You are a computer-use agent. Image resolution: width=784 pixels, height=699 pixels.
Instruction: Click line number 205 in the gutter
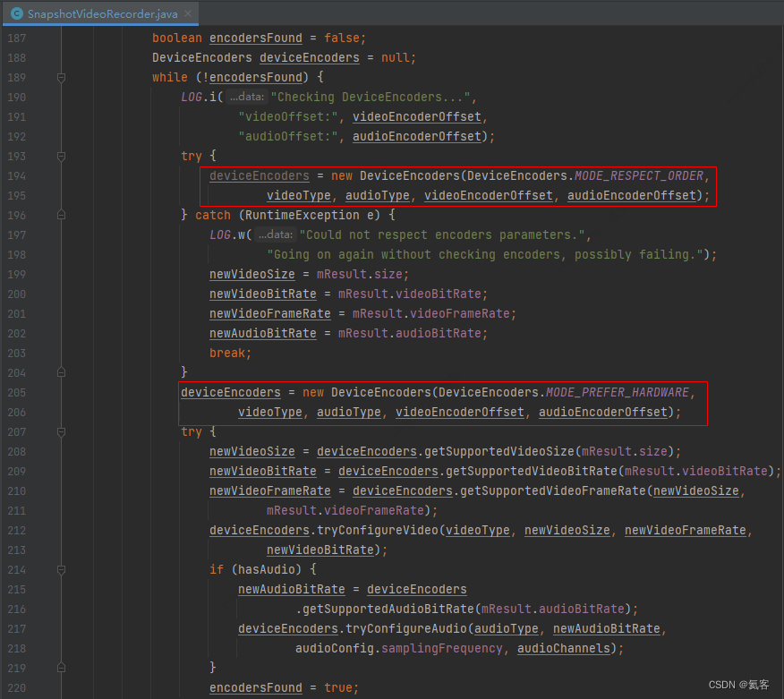(16, 392)
